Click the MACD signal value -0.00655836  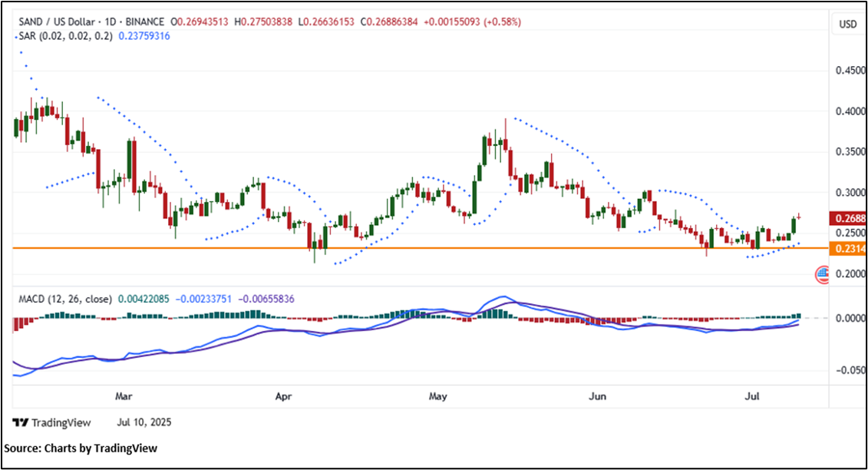click(266, 300)
